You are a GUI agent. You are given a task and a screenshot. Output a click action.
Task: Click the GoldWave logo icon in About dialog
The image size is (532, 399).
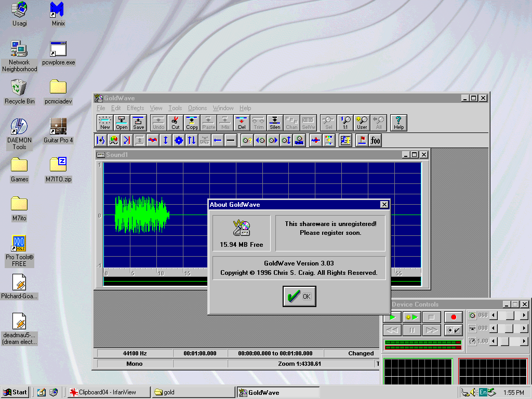[x=241, y=228]
